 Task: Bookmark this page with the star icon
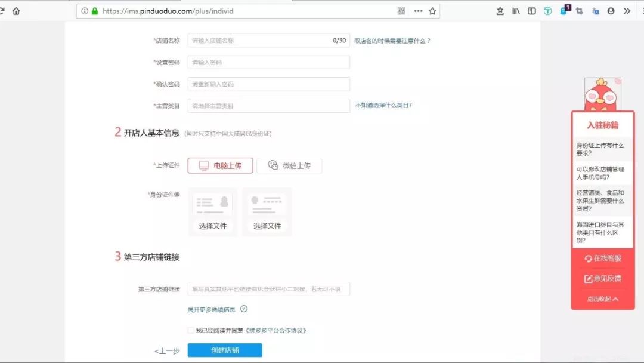[432, 11]
